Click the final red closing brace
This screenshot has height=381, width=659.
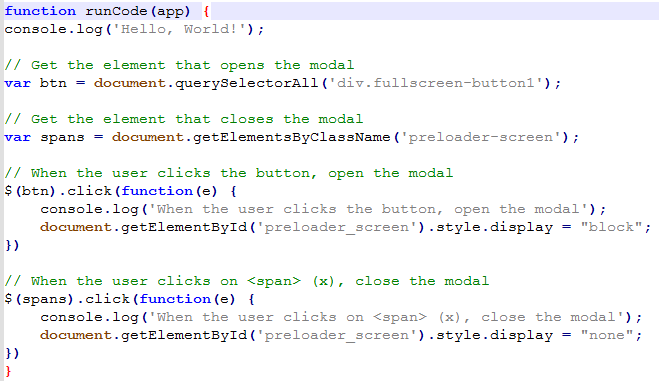pos(8,371)
